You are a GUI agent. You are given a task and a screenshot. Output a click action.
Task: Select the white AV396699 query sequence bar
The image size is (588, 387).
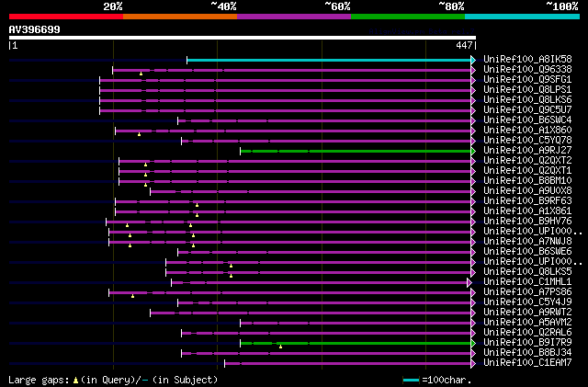tap(243, 38)
